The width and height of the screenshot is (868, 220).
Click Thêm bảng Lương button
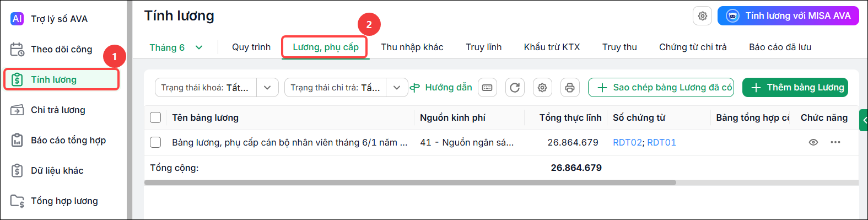[x=795, y=88]
